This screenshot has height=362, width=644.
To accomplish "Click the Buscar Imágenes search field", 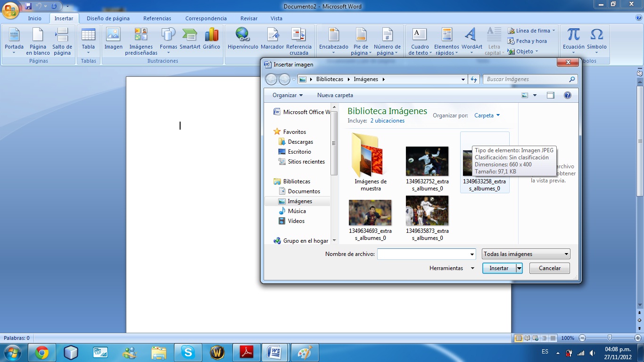I will [x=530, y=79].
